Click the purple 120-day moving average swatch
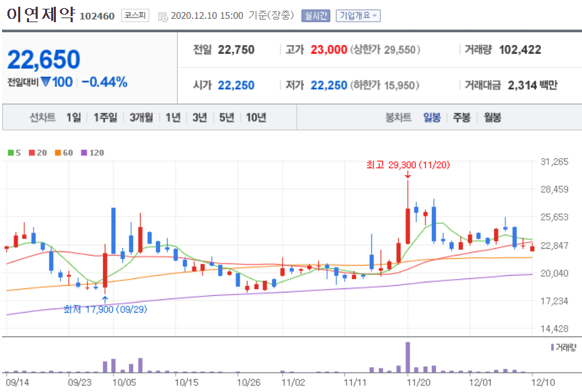 (x=84, y=153)
